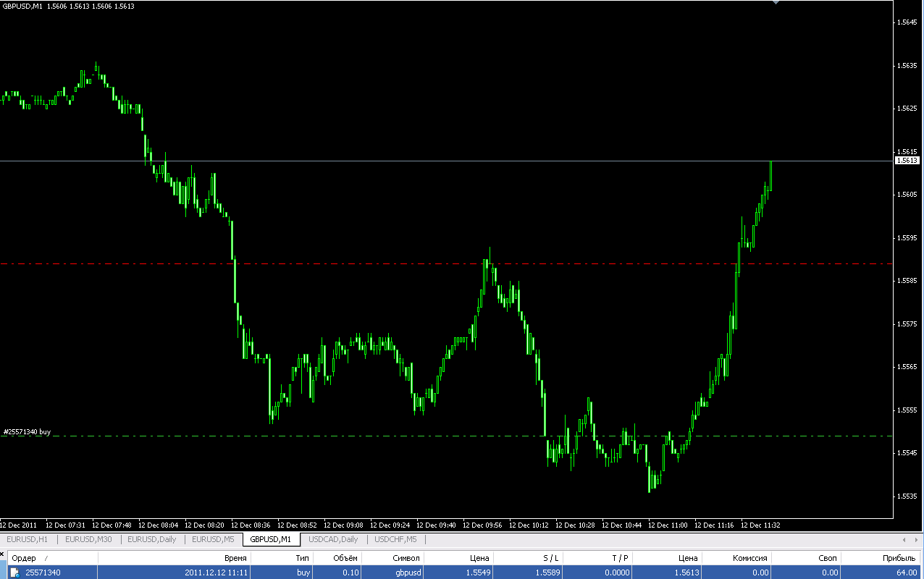This screenshot has height=579, width=924.
Task: Click the Объём column header
Action: pos(337,558)
